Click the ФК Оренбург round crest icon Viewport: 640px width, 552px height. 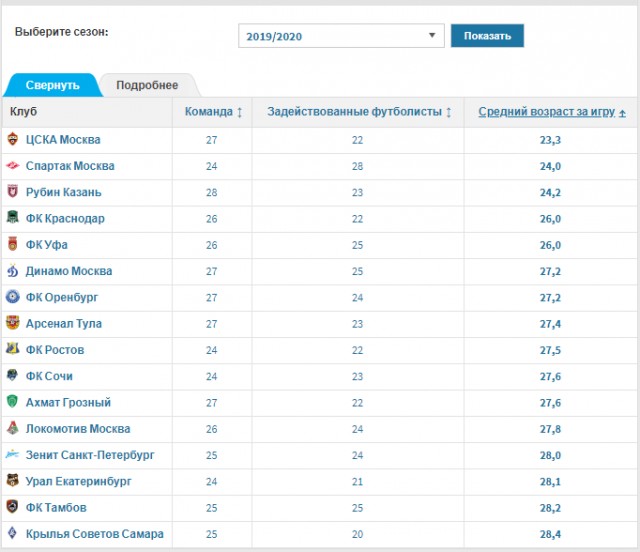[13, 296]
